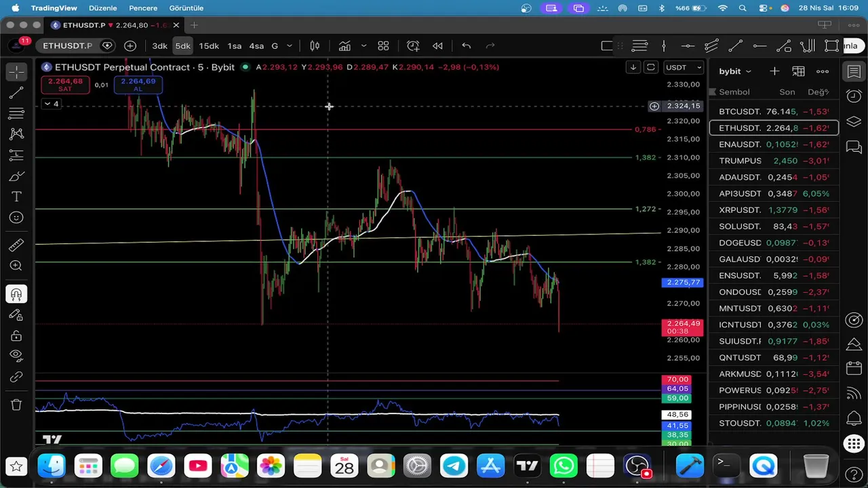
Task: Click the SAT sell button
Action: (x=65, y=85)
